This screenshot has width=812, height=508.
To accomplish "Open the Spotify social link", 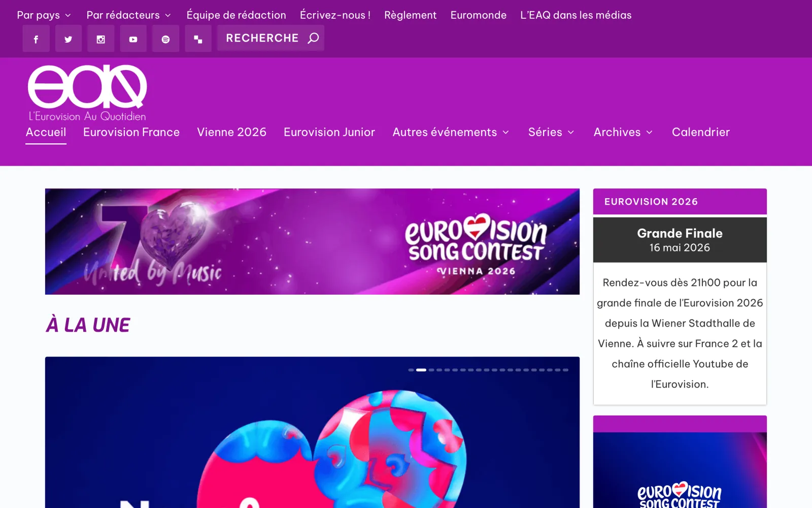I will (x=166, y=39).
